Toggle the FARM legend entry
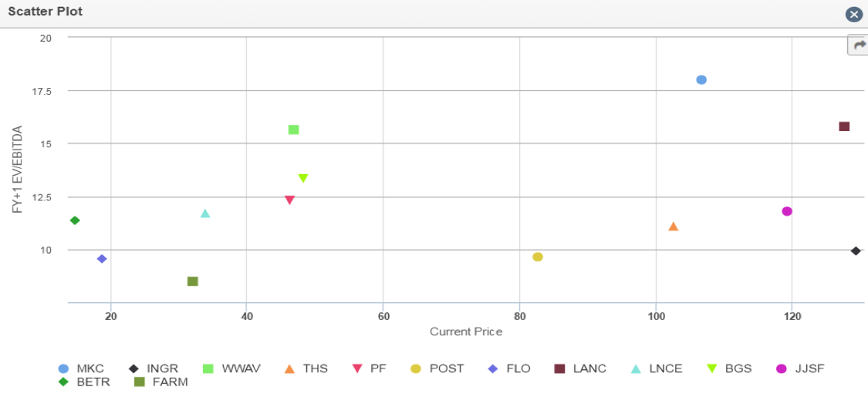Screen dimensions: 868x397 pos(161,382)
